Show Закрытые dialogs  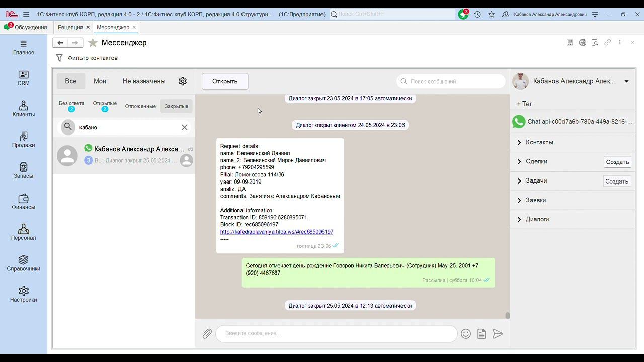coord(176,106)
